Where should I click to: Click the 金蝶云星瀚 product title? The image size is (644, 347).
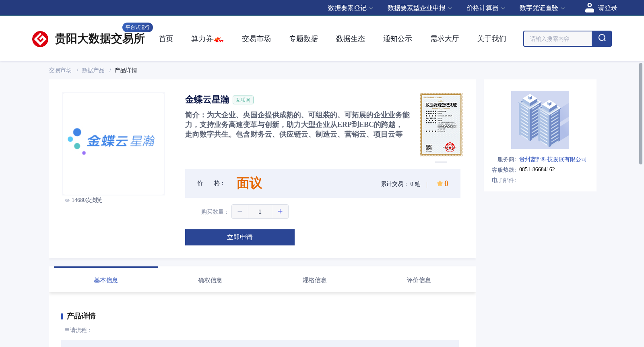pyautogui.click(x=207, y=100)
